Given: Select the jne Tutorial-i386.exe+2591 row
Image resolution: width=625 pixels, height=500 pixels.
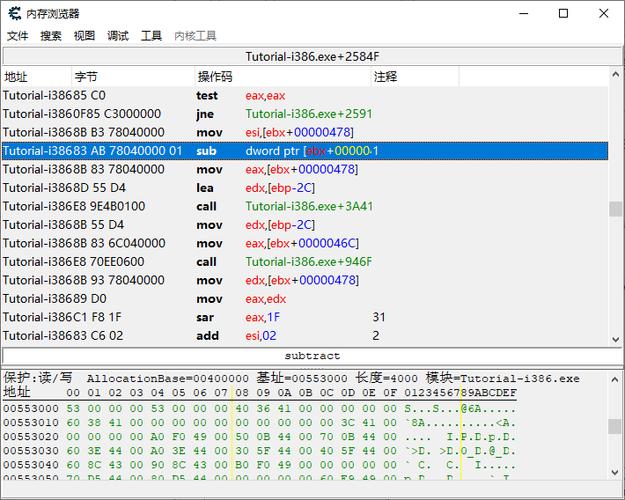Looking at the screenshot, I should pos(305,114).
